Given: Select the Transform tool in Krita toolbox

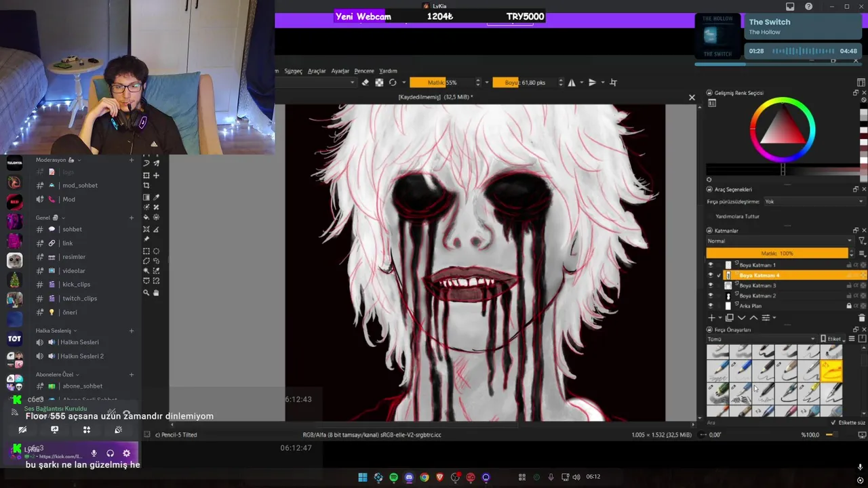Looking at the screenshot, I should [x=146, y=175].
